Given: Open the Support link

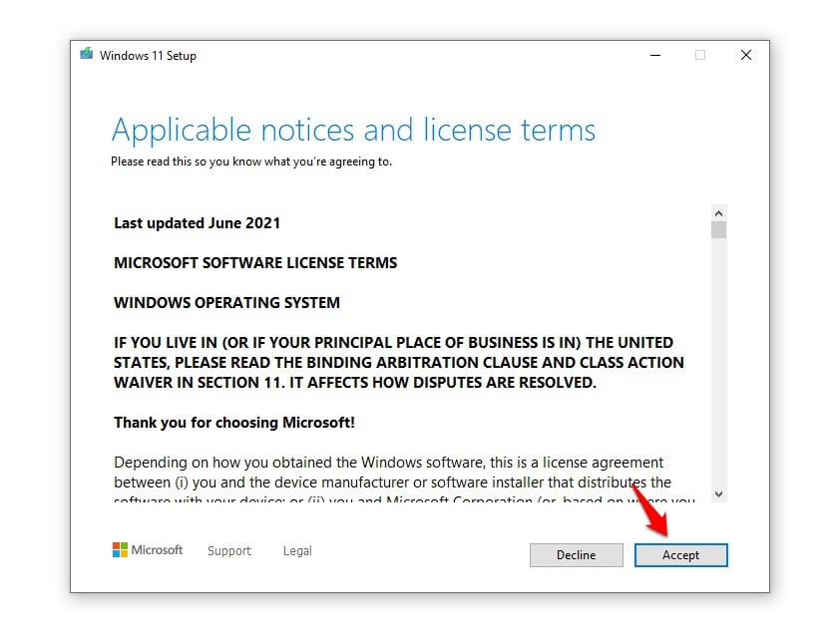Looking at the screenshot, I should (x=229, y=551).
